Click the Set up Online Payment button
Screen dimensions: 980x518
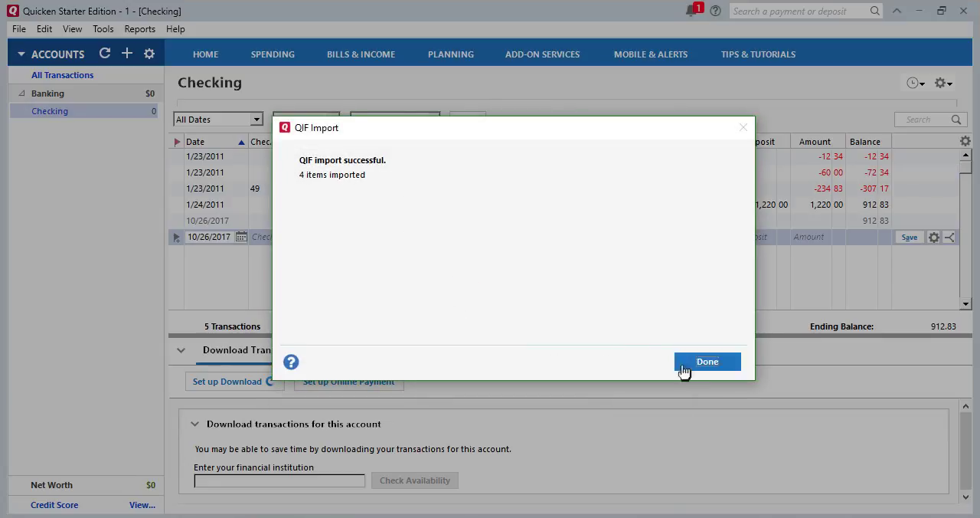[348, 382]
